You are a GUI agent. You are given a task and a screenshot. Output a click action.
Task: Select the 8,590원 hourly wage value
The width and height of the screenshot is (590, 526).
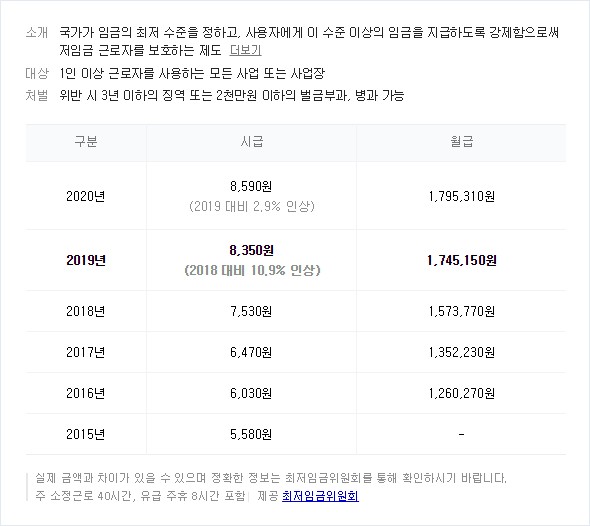pyautogui.click(x=251, y=186)
